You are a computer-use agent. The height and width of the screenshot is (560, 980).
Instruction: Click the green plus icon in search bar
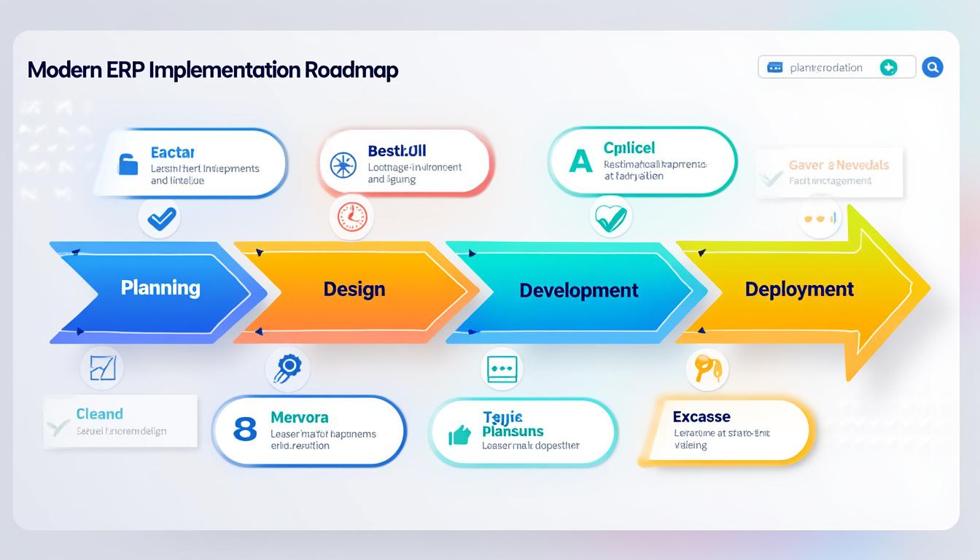click(x=887, y=68)
